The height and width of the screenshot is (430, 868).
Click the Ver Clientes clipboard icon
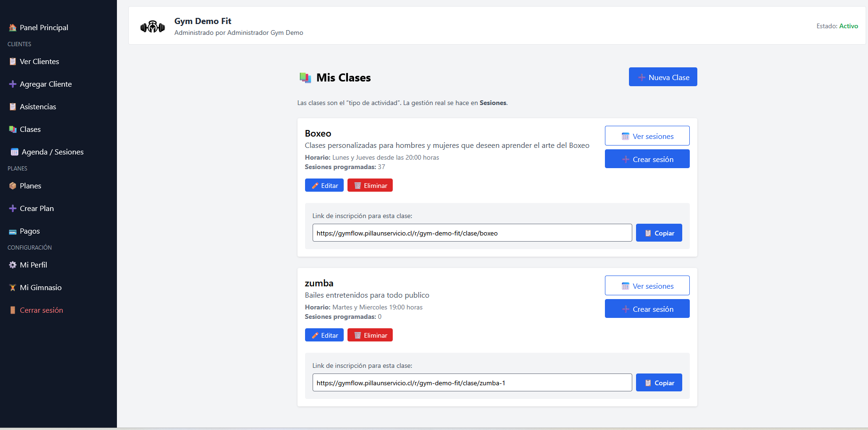(x=13, y=62)
